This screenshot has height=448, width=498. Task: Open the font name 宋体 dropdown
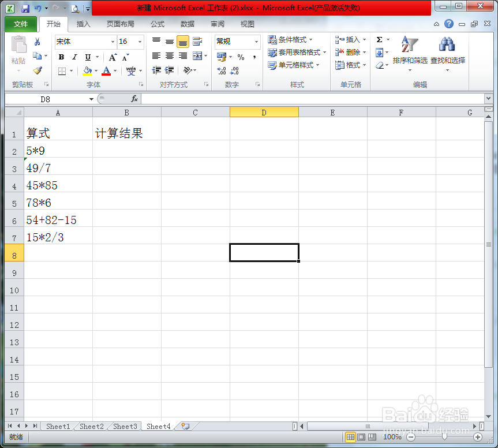tap(113, 42)
